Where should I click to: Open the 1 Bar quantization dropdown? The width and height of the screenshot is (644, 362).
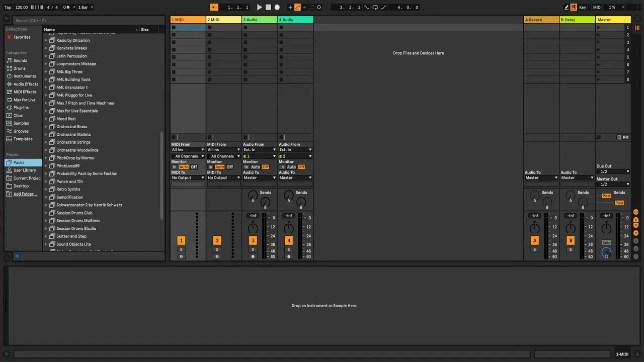point(86,8)
